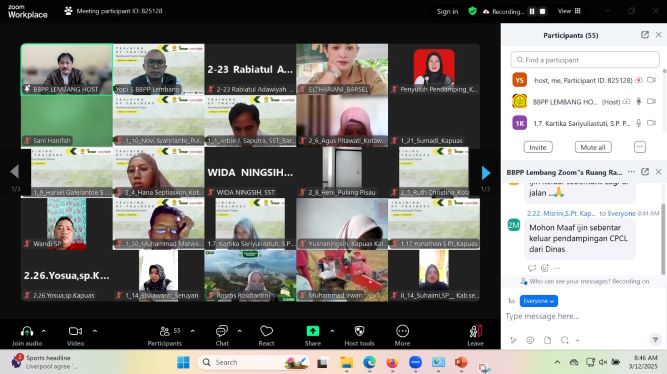Screen dimensions: 667x374
Task: Expand share options arrow beside Share
Action: (x=332, y=331)
